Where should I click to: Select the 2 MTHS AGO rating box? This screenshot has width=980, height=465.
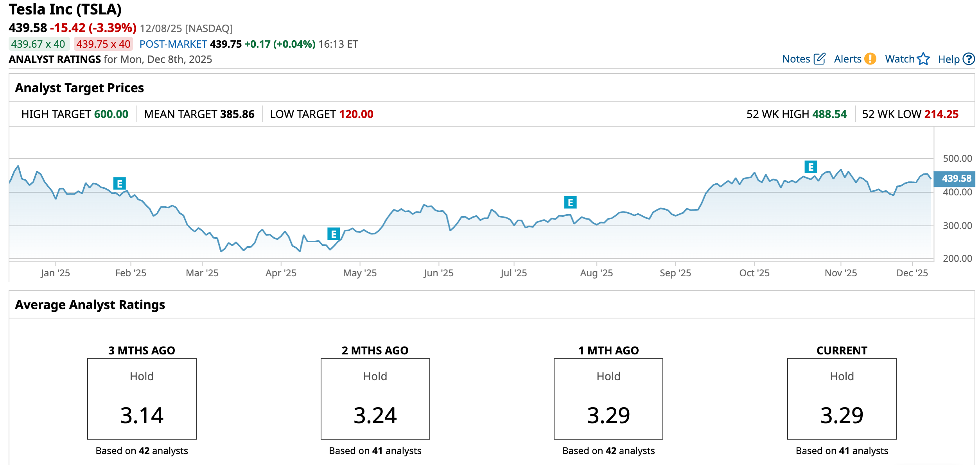point(375,399)
